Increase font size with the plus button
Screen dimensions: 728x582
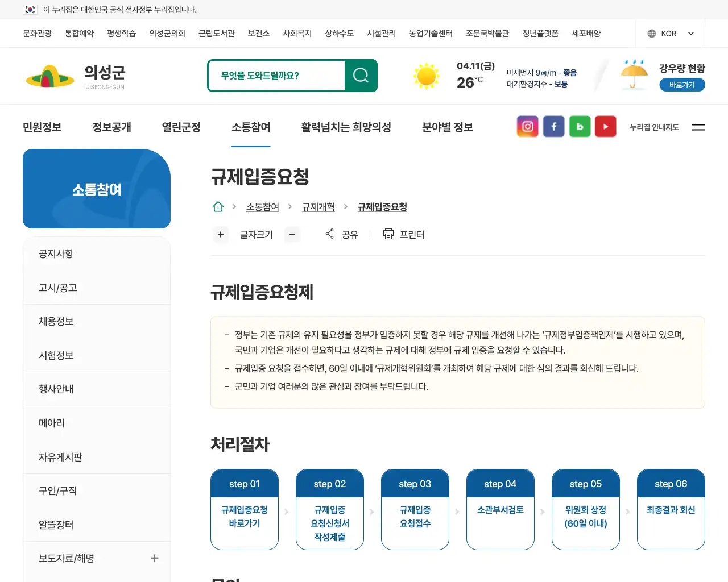221,234
